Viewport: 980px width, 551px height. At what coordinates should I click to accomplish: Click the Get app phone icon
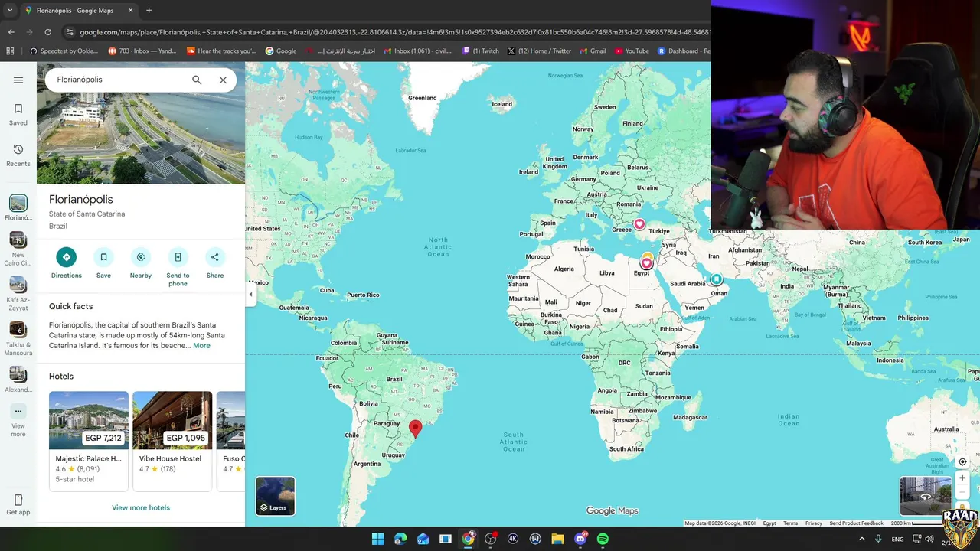pyautogui.click(x=18, y=500)
